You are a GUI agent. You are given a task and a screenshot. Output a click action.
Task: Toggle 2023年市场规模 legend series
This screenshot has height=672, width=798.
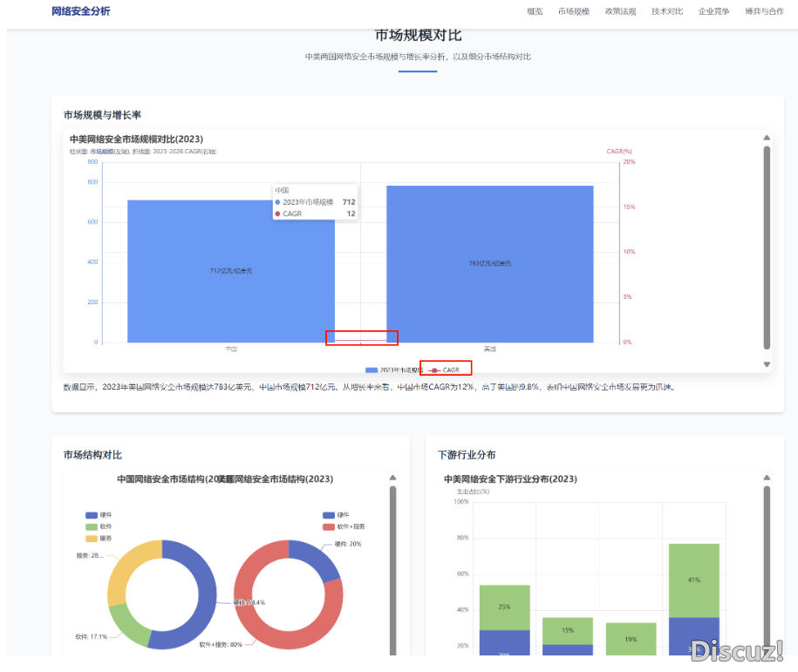click(394, 370)
